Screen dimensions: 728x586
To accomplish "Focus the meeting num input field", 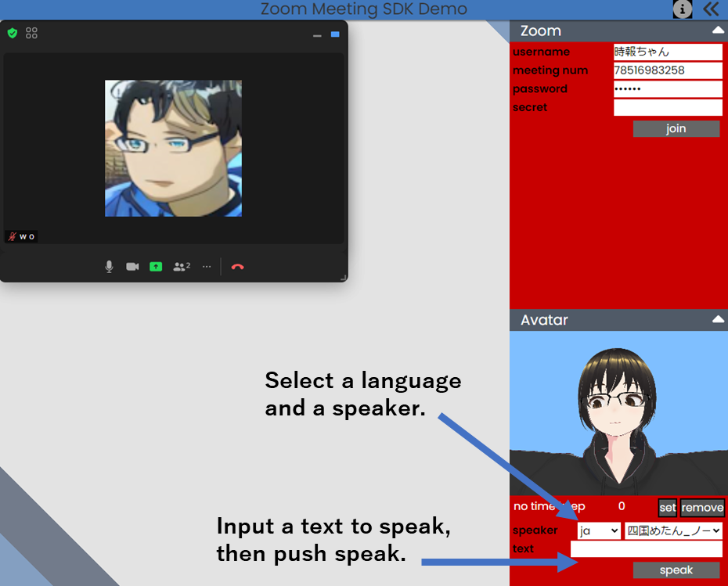I will coord(668,70).
